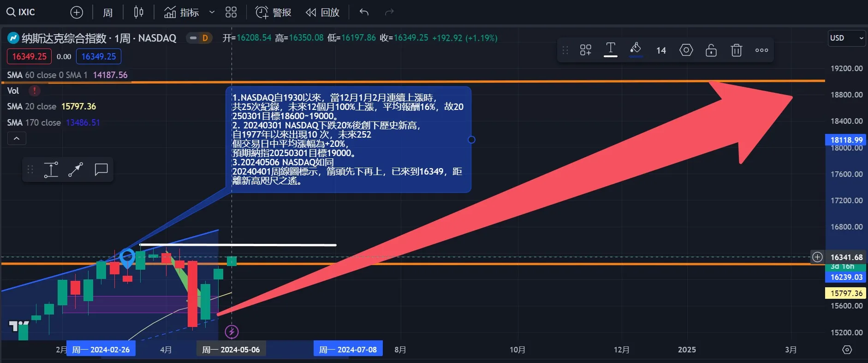Viewport: 868px width, 363px height.
Task: Select the trend line tool
Action: pyautogui.click(x=76, y=169)
